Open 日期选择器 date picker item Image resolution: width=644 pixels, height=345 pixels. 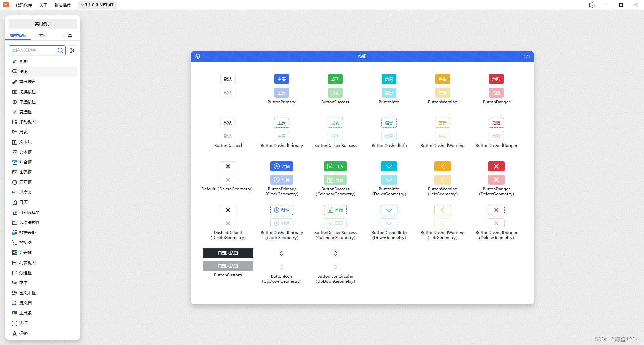(x=43, y=213)
